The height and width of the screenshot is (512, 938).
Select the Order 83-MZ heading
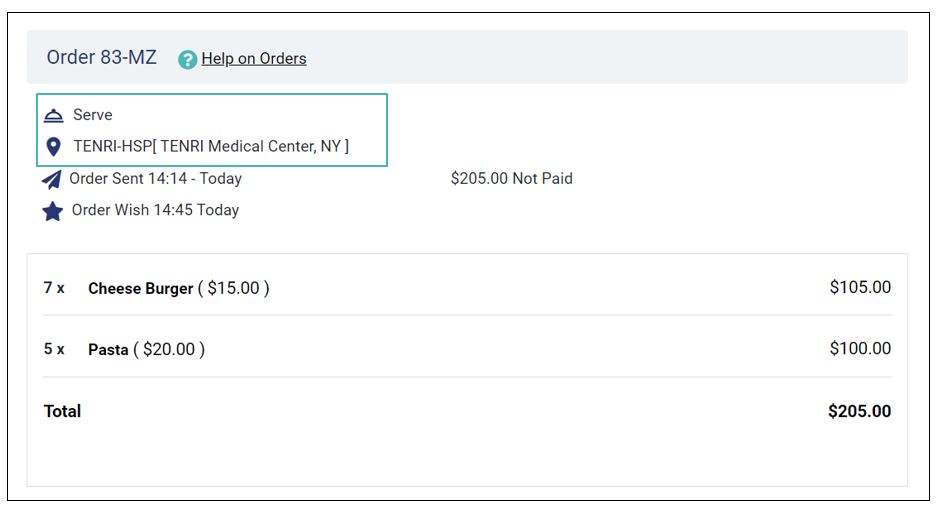coord(102,57)
